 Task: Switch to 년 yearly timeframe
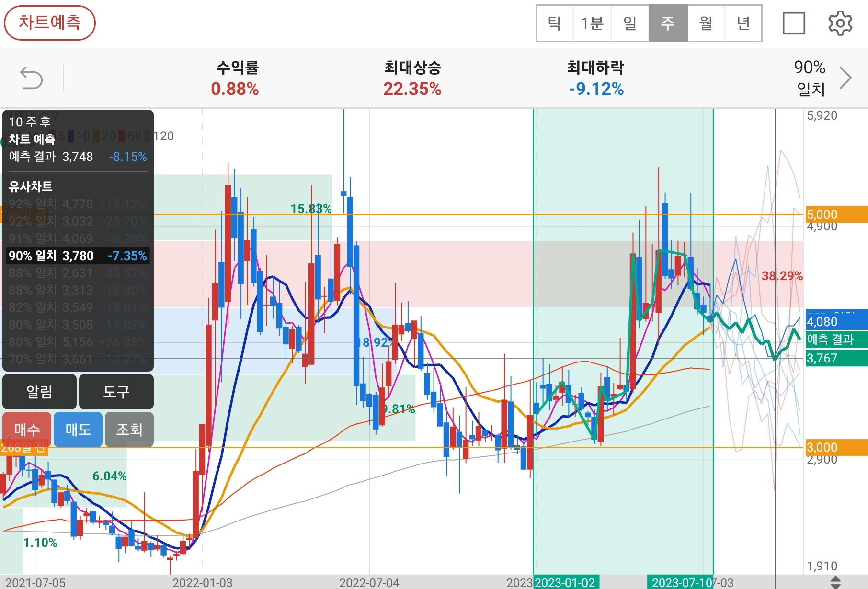743,23
